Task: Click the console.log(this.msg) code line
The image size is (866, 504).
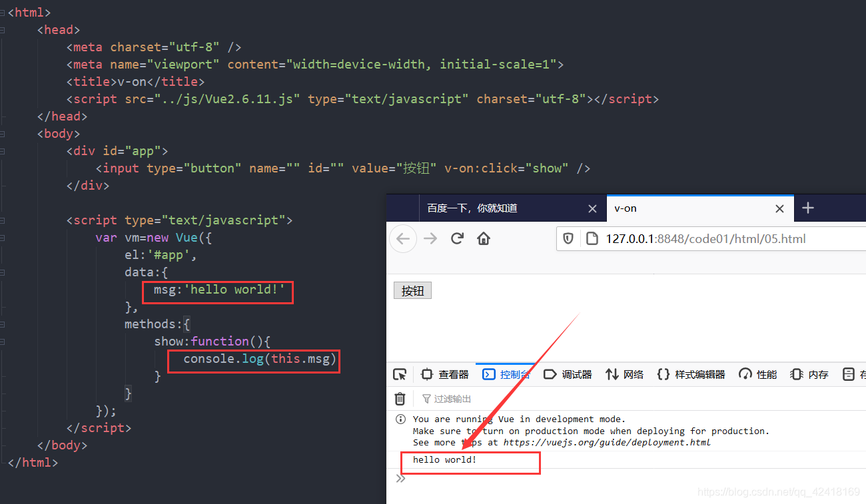Action: pyautogui.click(x=260, y=359)
